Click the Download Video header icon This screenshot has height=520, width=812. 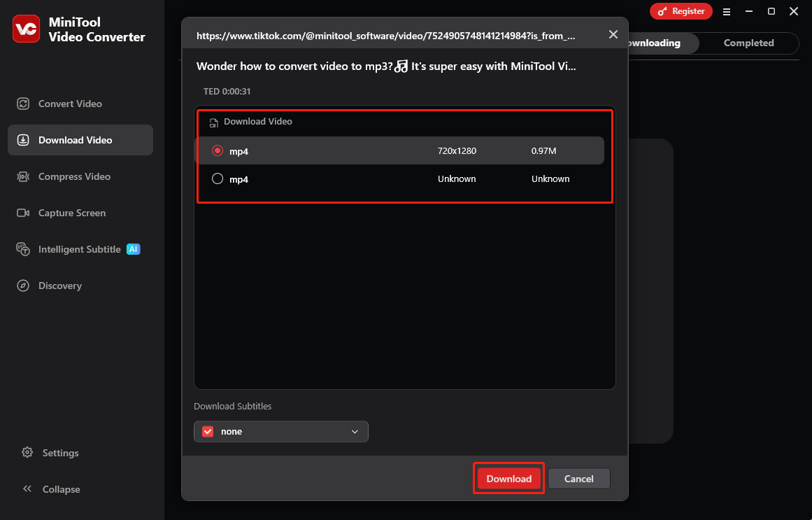pyautogui.click(x=213, y=122)
